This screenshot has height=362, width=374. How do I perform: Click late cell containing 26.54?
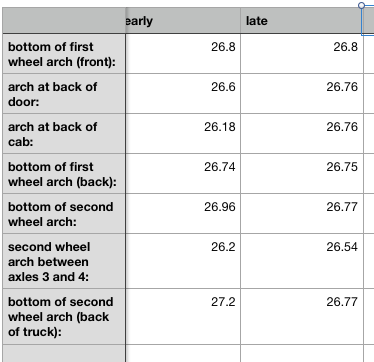tap(302, 261)
